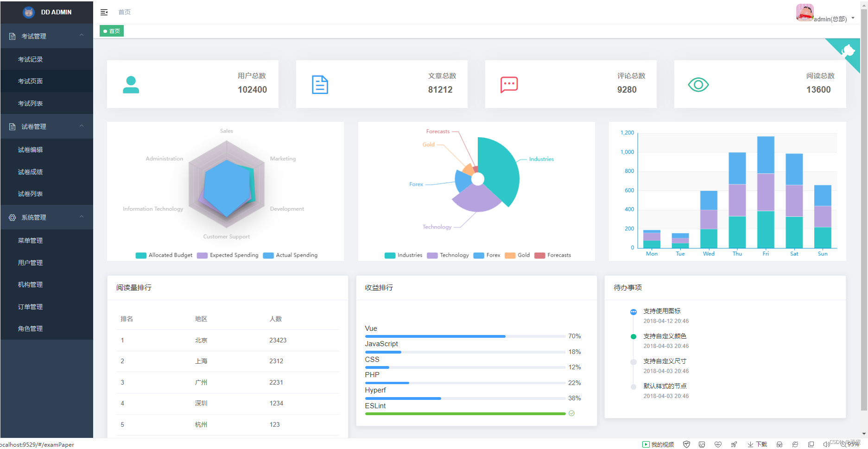The height and width of the screenshot is (449, 868).
Task: Click the green 首页 tag button
Action: click(111, 31)
